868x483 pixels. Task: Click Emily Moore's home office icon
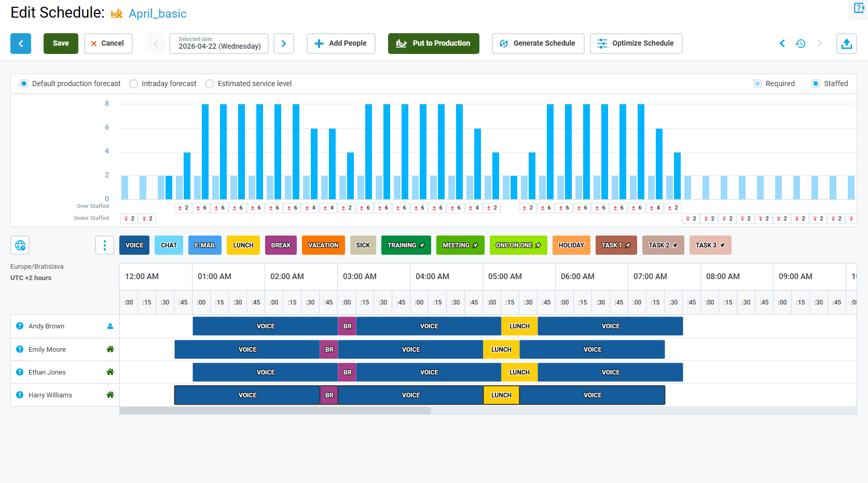(x=110, y=349)
